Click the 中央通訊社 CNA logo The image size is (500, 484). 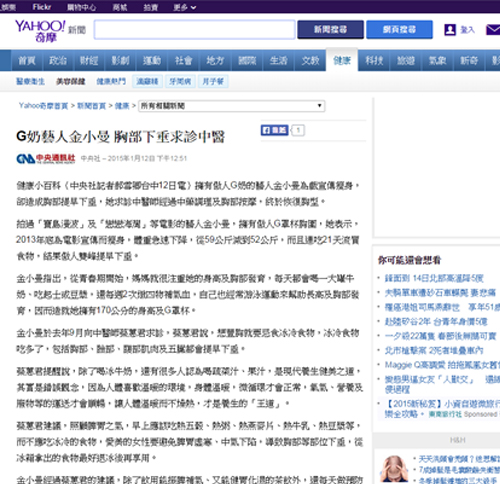pyautogui.click(x=46, y=159)
